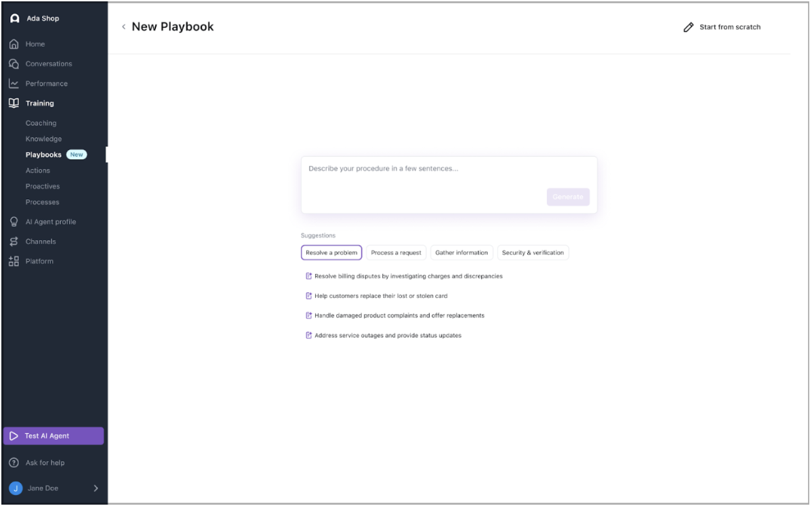Screen dimensions: 812x506
Task: Click the Describe your procedure text field
Action: point(449,184)
